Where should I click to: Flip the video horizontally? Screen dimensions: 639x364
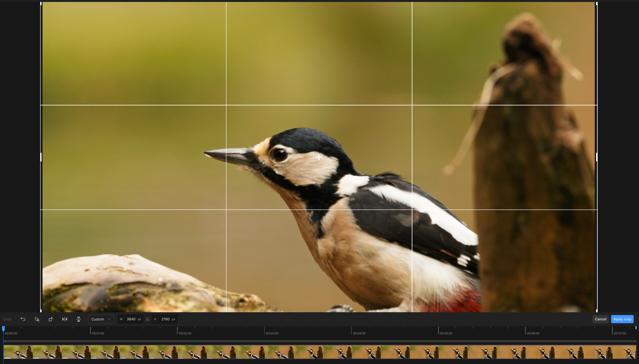pos(65,319)
